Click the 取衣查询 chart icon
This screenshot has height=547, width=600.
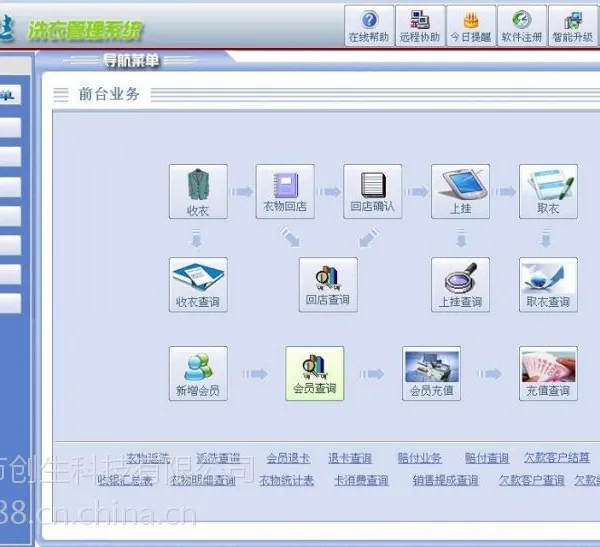pos(548,285)
